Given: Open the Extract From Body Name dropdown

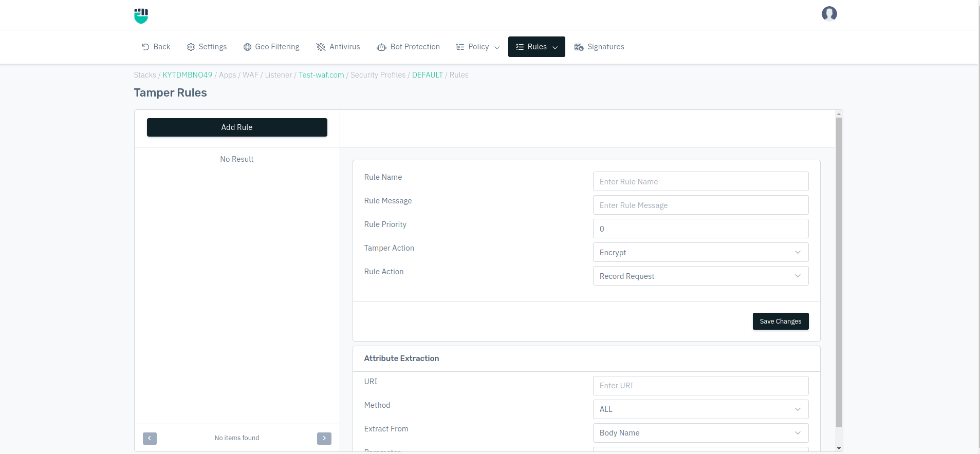Looking at the screenshot, I should [700, 433].
